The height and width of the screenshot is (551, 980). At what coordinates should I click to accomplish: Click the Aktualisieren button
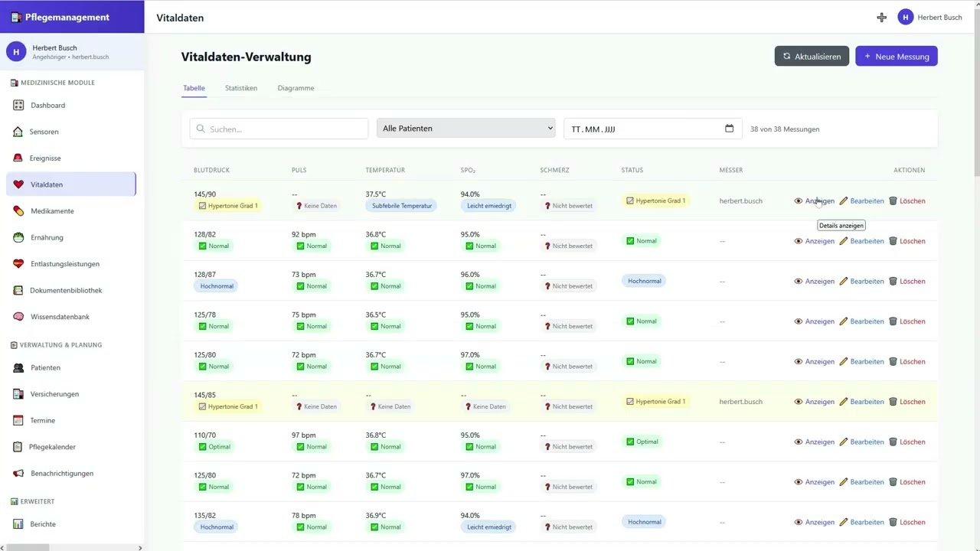(x=812, y=57)
